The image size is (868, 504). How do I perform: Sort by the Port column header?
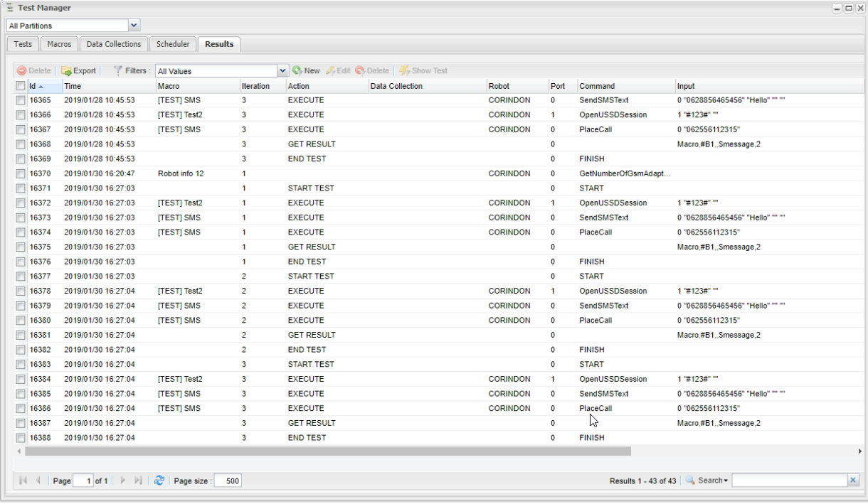click(x=562, y=86)
